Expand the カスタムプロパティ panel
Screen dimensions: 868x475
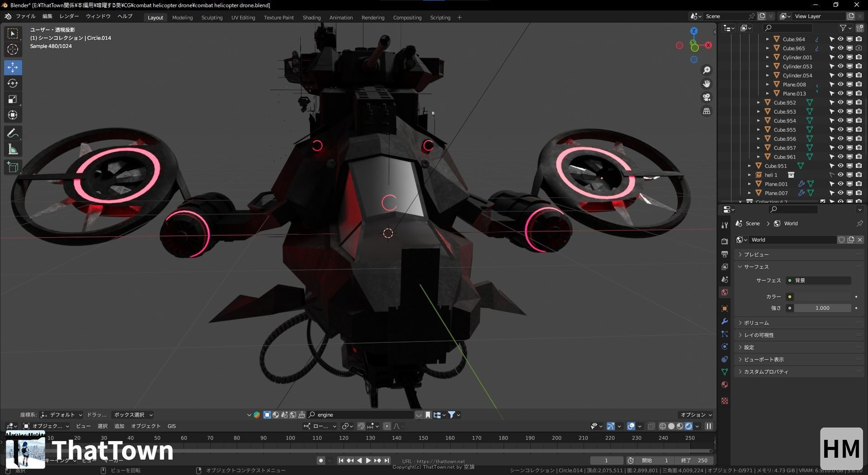pyautogui.click(x=799, y=372)
